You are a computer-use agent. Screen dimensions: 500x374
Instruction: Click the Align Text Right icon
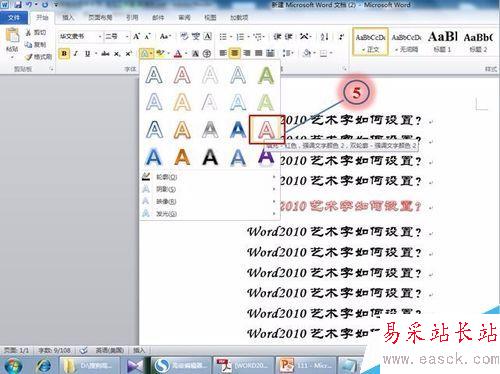[247, 53]
